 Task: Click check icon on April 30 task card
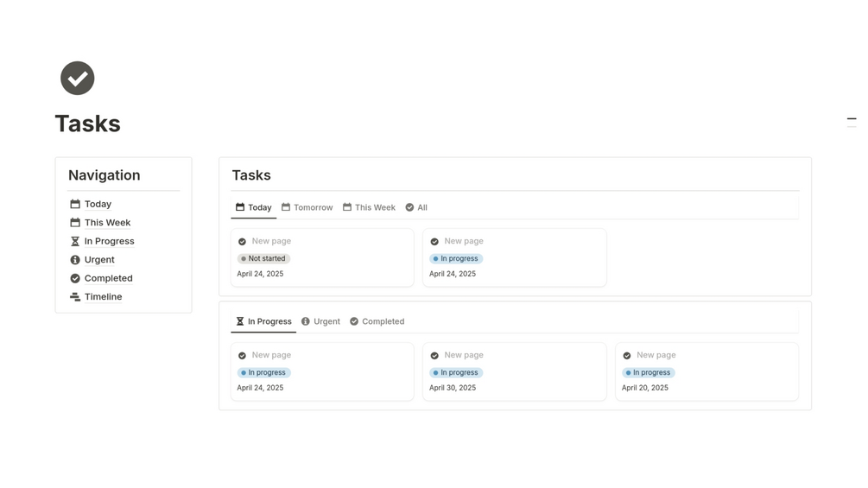click(434, 356)
